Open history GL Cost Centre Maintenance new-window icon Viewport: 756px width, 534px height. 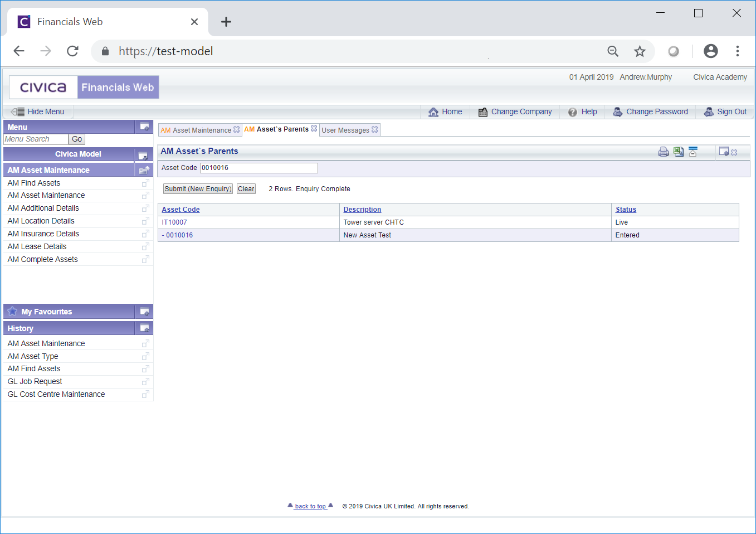[145, 395]
